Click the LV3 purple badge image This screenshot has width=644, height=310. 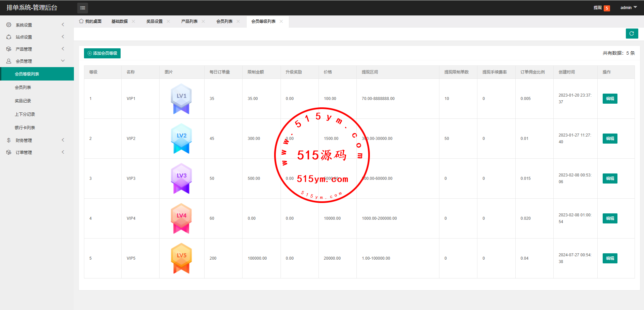[x=181, y=178]
